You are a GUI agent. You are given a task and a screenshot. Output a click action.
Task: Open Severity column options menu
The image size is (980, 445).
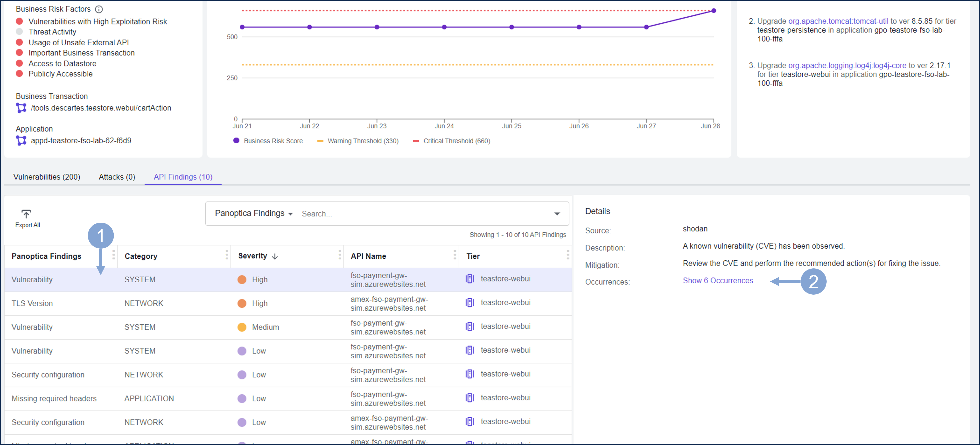(x=339, y=255)
